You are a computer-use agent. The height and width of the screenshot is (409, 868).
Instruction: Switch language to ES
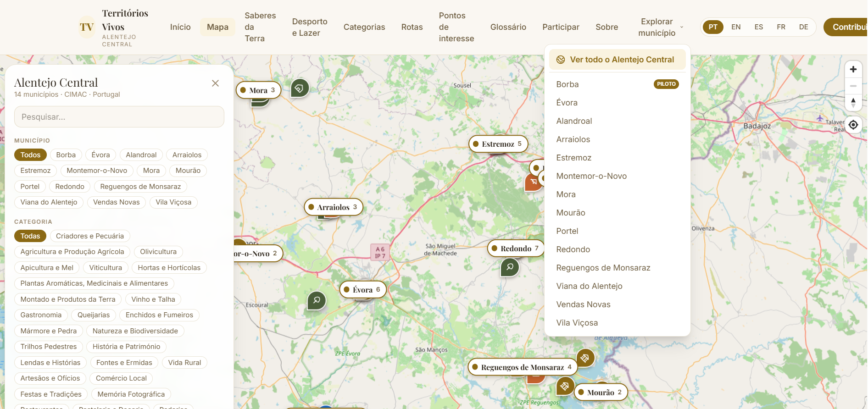[x=759, y=27]
